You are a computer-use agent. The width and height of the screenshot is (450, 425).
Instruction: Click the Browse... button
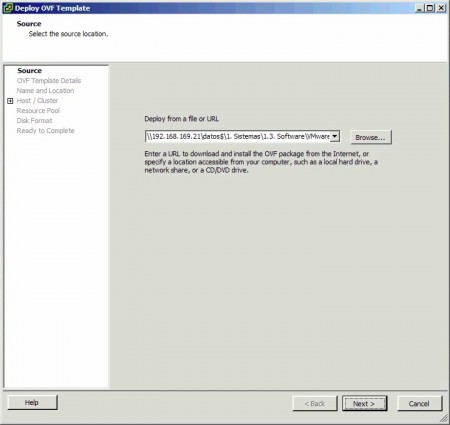pos(371,137)
